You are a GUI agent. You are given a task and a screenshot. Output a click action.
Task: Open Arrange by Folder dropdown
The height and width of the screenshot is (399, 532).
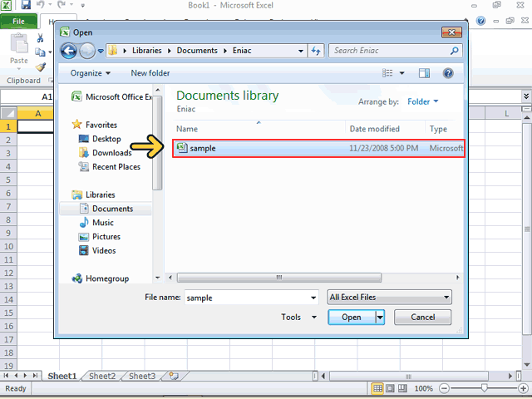(x=423, y=101)
